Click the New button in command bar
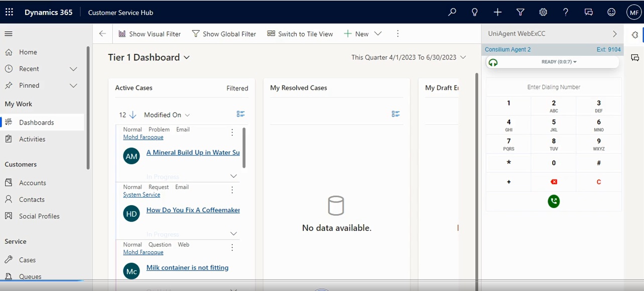Viewport: 644px width, 291px height. 356,34
